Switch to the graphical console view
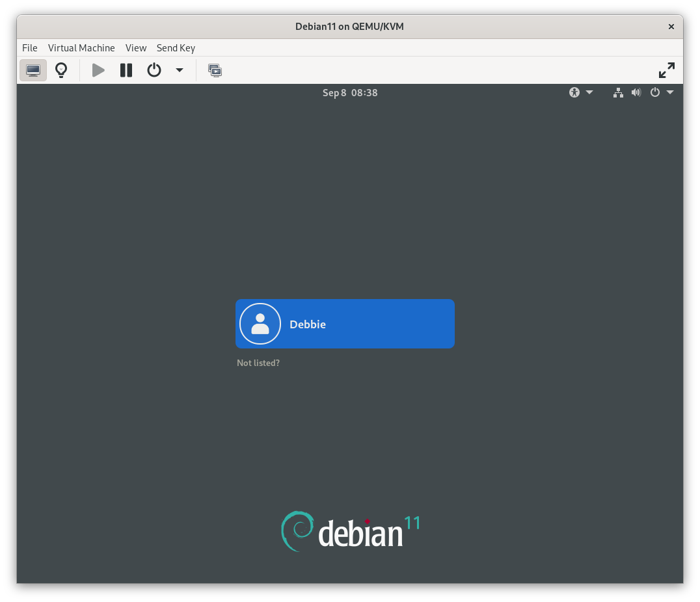Viewport: 700px width, 602px height. [x=33, y=70]
